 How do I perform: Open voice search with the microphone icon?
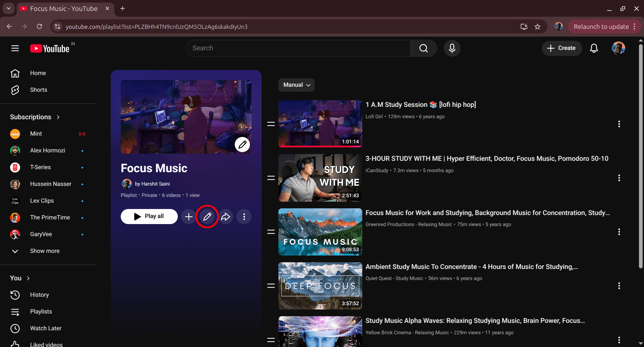tap(452, 48)
